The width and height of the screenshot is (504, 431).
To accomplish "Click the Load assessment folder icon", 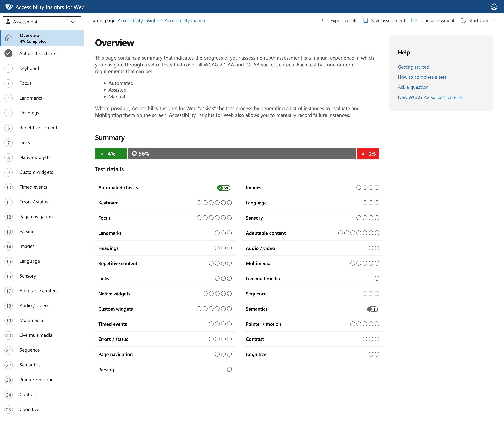I will point(414,20).
